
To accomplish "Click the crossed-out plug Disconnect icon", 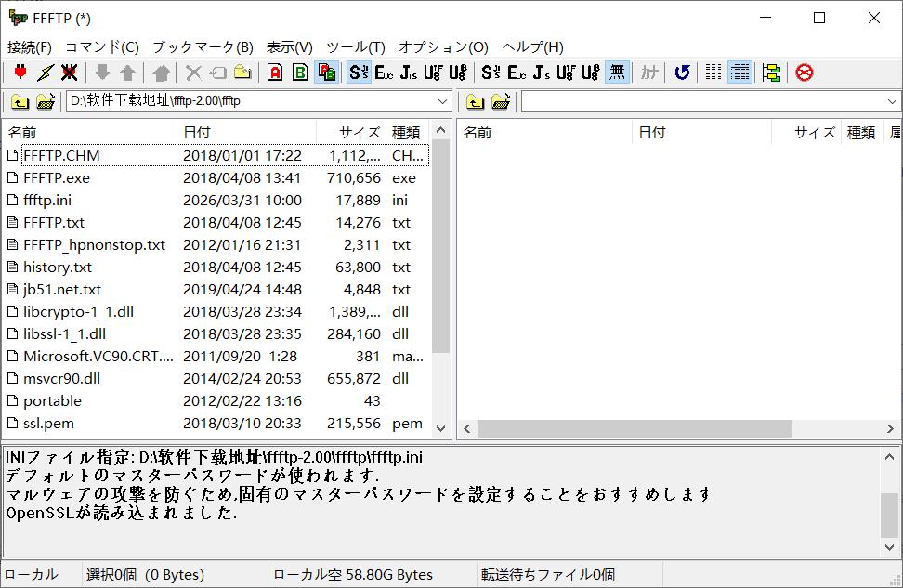I will tap(69, 72).
